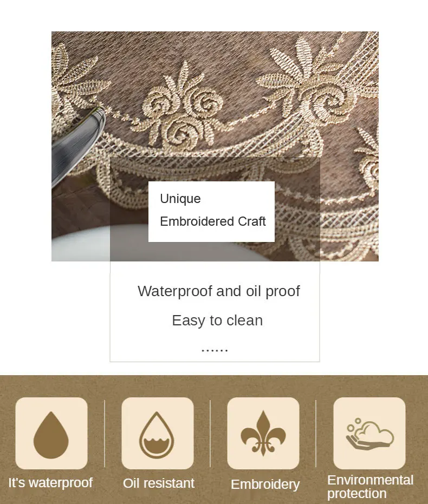This screenshot has width=428, height=504.
Task: Click the solid water drop waterproof icon
Action: [51, 433]
